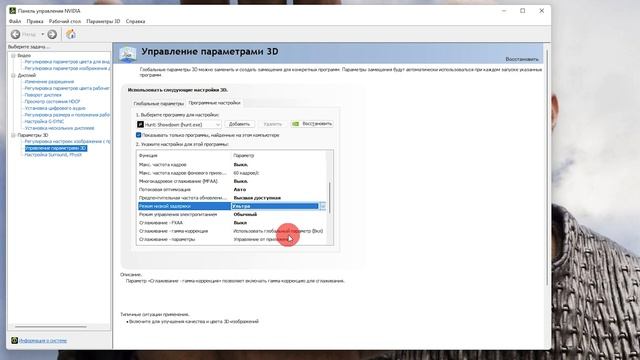This screenshot has width=640, height=360.
Task: Open the 'Рабочий стол' menu
Action: coord(65,21)
